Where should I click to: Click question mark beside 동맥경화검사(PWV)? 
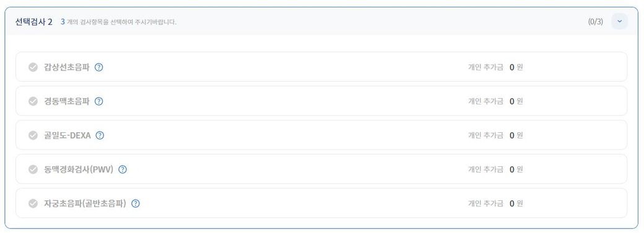[123, 169]
